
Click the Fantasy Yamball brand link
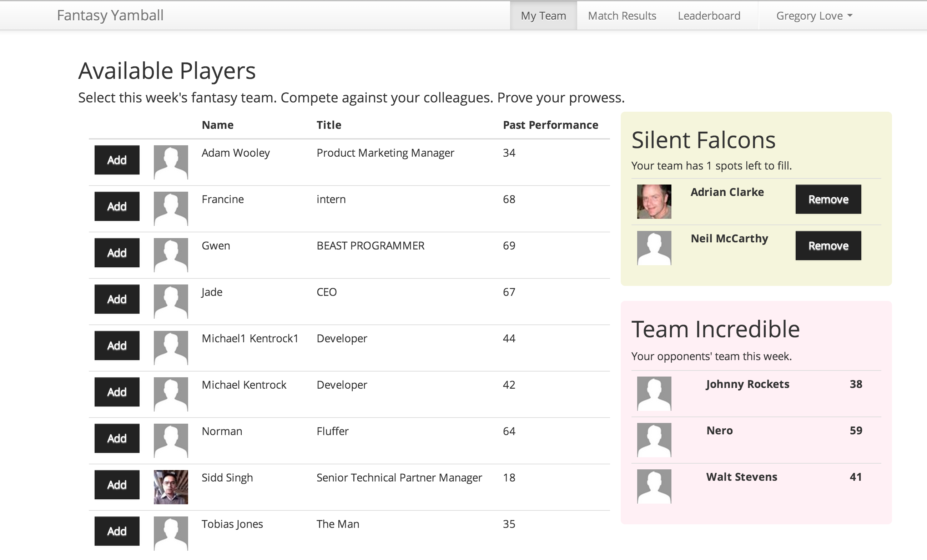click(110, 15)
